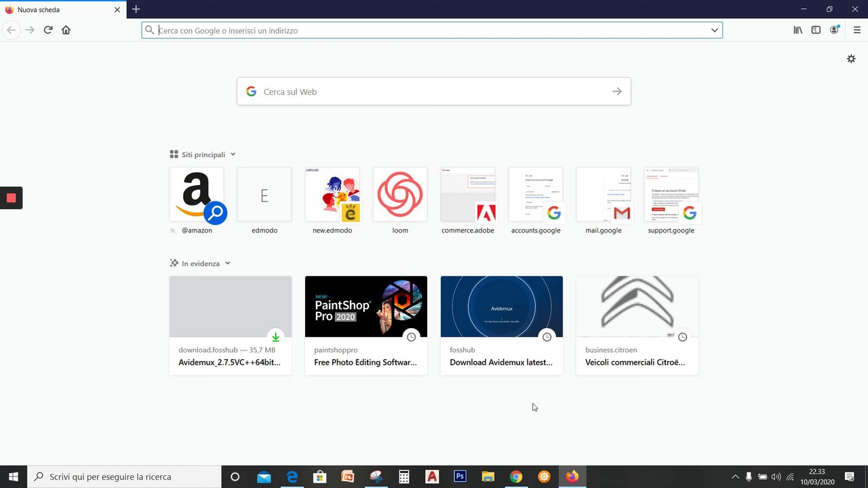Viewport: 868px width, 488px height.
Task: Open volume control in system tray
Action: click(x=776, y=476)
